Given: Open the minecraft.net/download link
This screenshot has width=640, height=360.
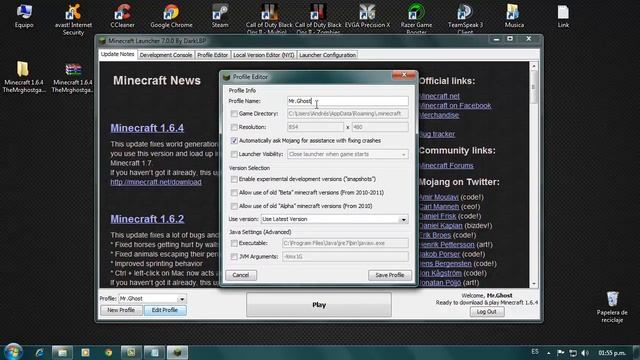Looking at the screenshot, I should [x=156, y=182].
